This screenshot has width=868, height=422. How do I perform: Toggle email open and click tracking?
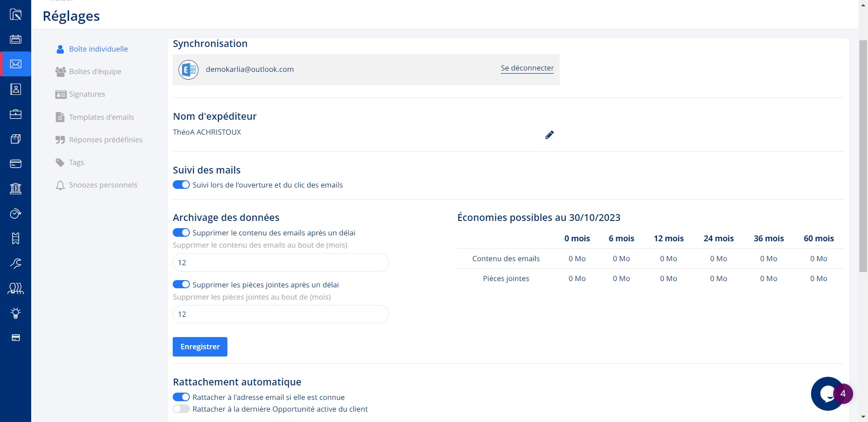(x=181, y=185)
